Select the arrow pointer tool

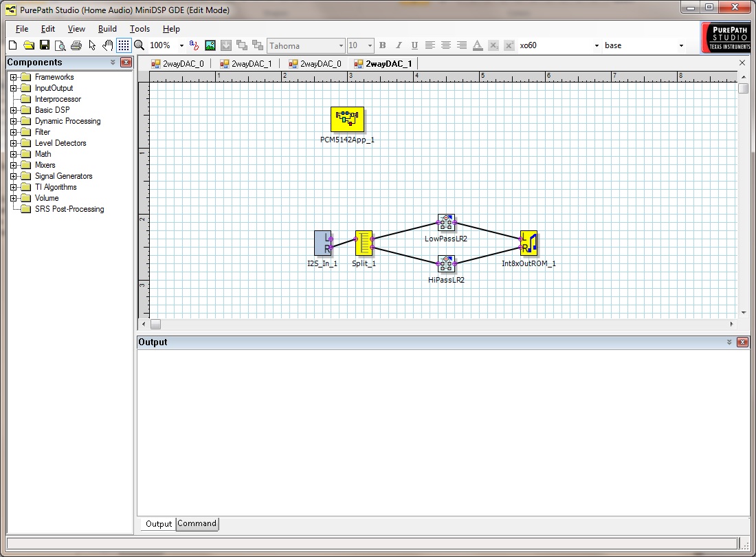click(x=92, y=45)
